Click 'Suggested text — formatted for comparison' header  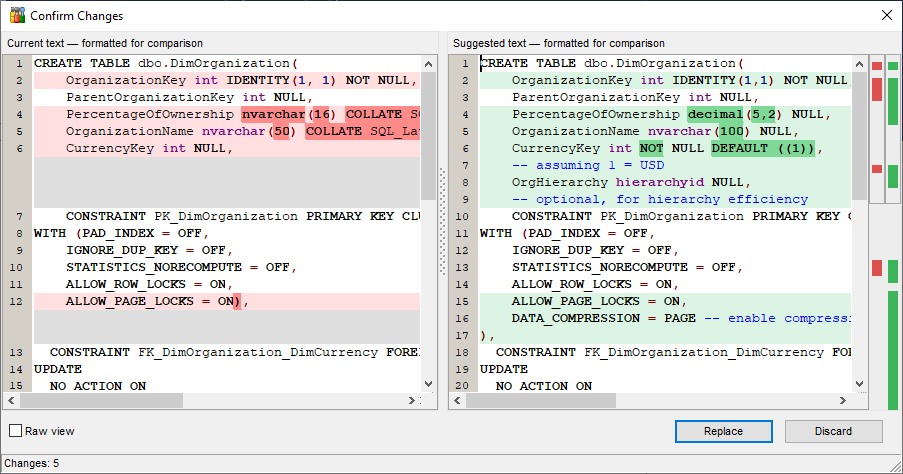(x=559, y=43)
